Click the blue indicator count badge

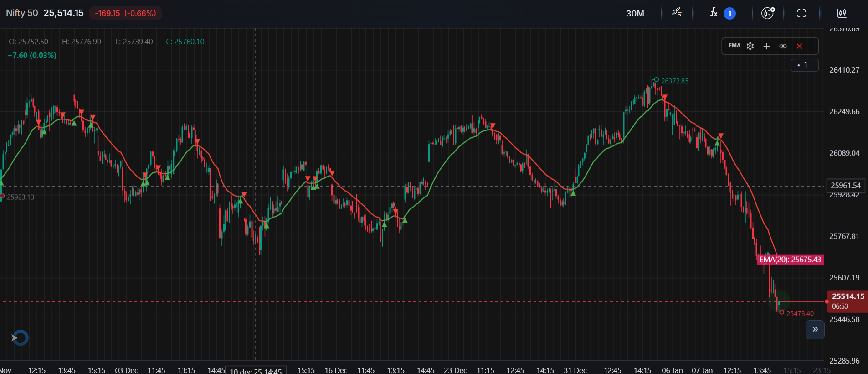point(729,13)
